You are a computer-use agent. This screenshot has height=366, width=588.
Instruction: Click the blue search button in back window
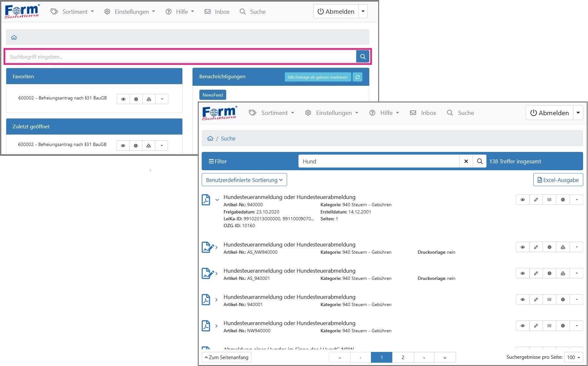point(363,57)
